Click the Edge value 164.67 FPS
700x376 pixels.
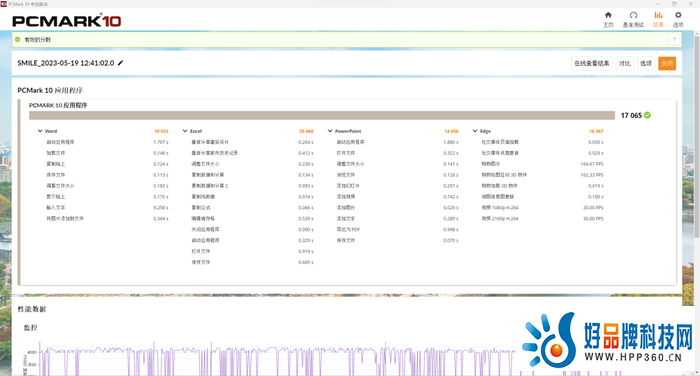coord(592,164)
